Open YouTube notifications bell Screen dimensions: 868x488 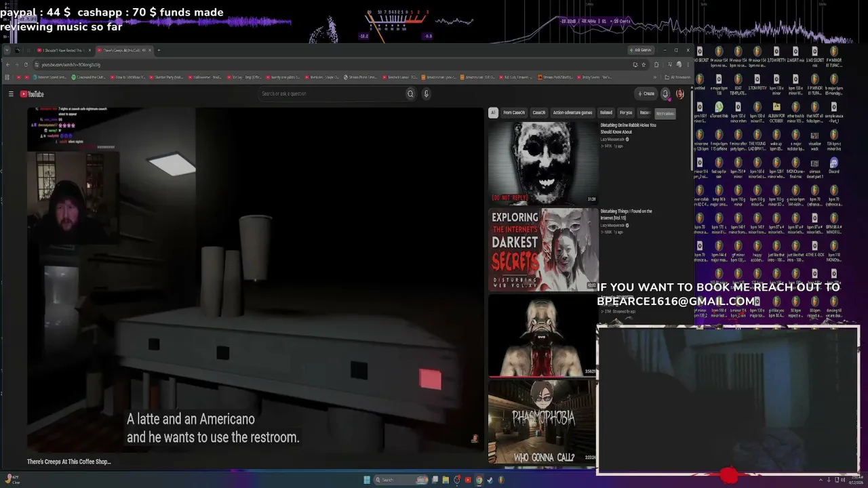point(665,94)
